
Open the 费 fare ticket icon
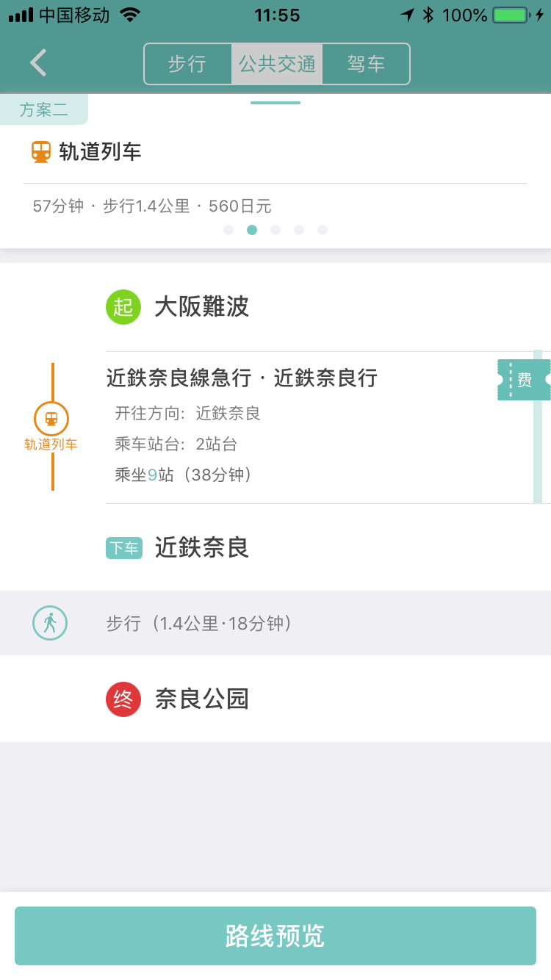[523, 380]
